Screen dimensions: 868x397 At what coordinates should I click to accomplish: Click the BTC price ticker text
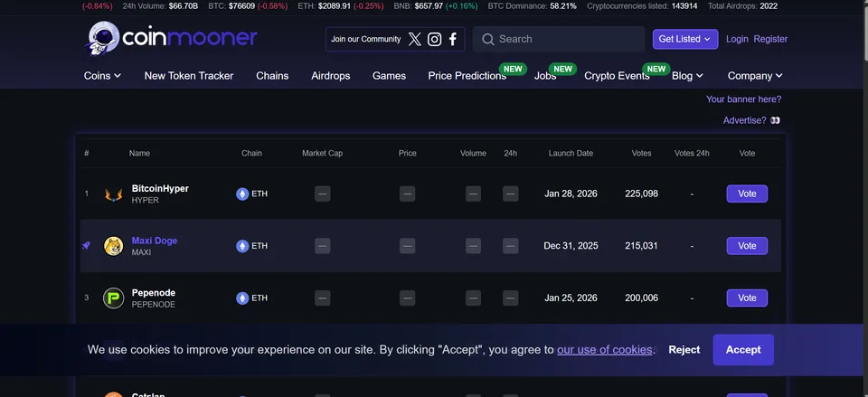point(248,6)
